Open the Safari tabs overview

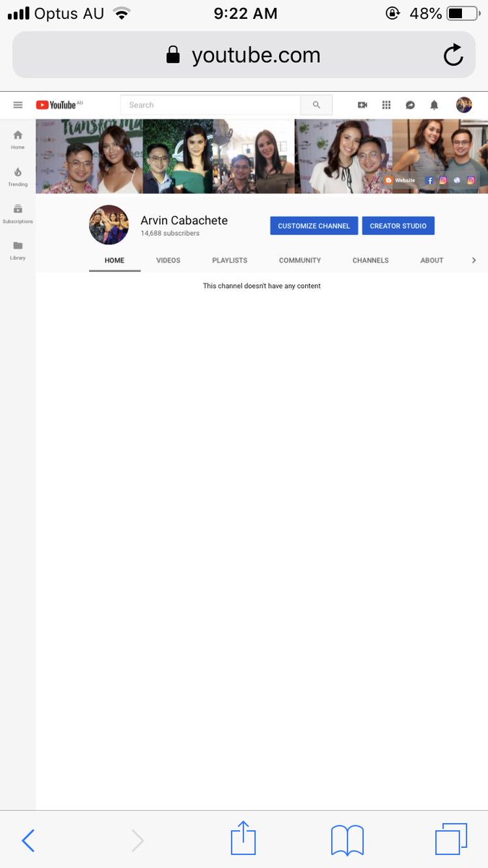click(451, 839)
